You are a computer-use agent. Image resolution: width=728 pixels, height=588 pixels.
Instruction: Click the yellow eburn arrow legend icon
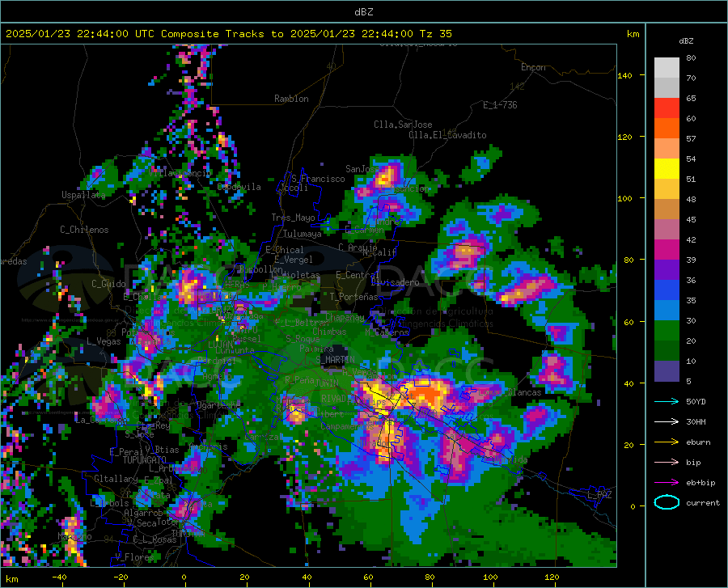(667, 442)
